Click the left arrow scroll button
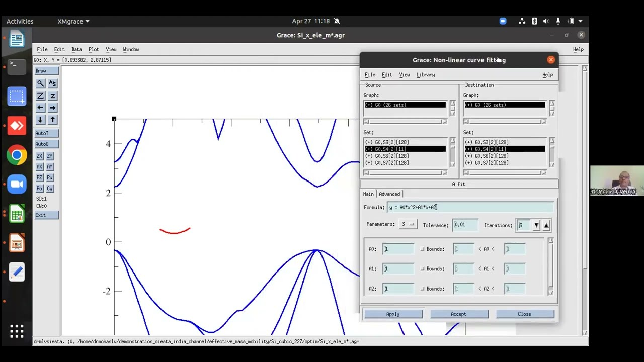The height and width of the screenshot is (362, 644). click(x=41, y=108)
